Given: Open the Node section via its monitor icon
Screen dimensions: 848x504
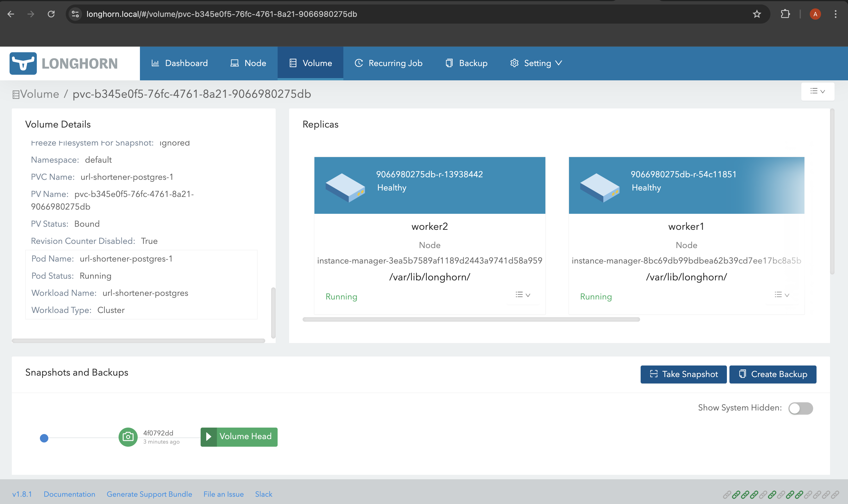Looking at the screenshot, I should click(x=234, y=63).
